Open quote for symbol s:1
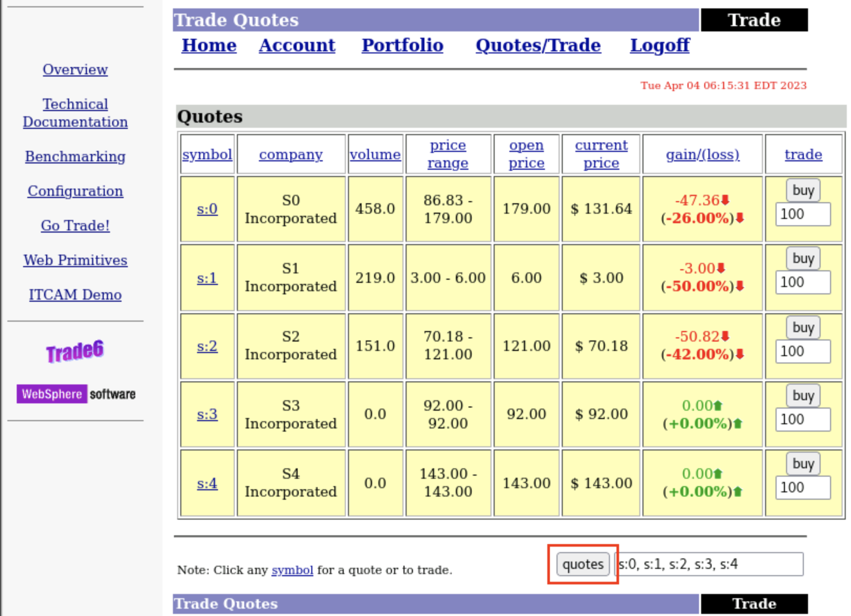This screenshot has height=616, width=851. tap(207, 278)
